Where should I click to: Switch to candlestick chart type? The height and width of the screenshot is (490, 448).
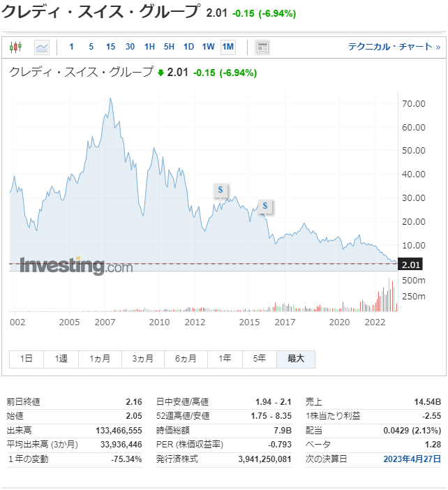click(x=15, y=47)
